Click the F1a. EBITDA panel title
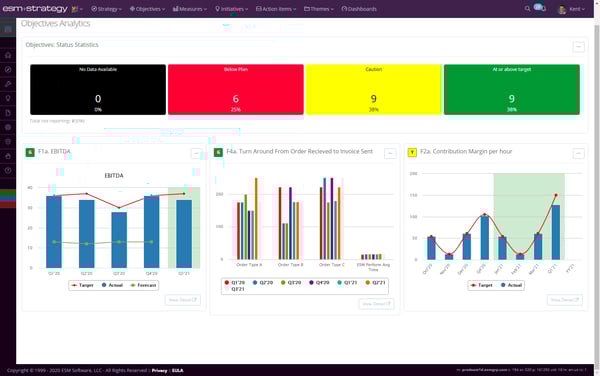Viewport: 600px width, 376px height. point(54,151)
